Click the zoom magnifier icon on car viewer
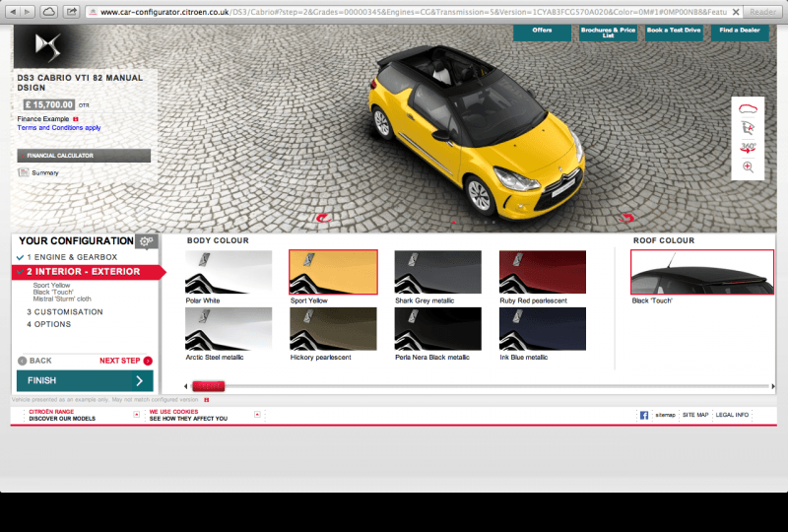 pos(748,166)
